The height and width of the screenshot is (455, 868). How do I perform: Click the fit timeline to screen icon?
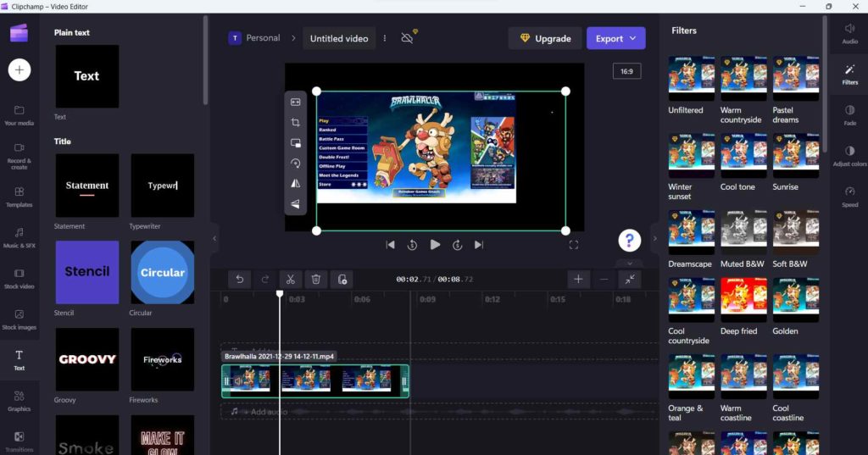pyautogui.click(x=630, y=280)
